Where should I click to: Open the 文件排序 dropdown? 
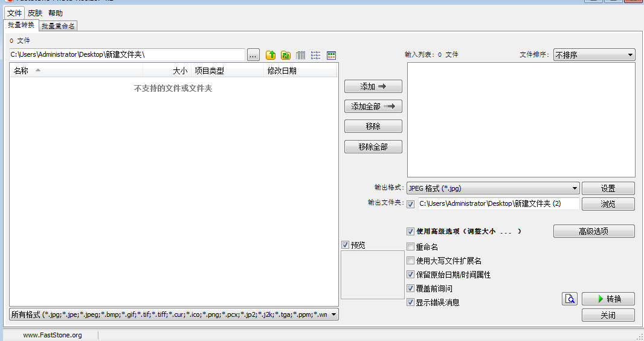(x=594, y=55)
